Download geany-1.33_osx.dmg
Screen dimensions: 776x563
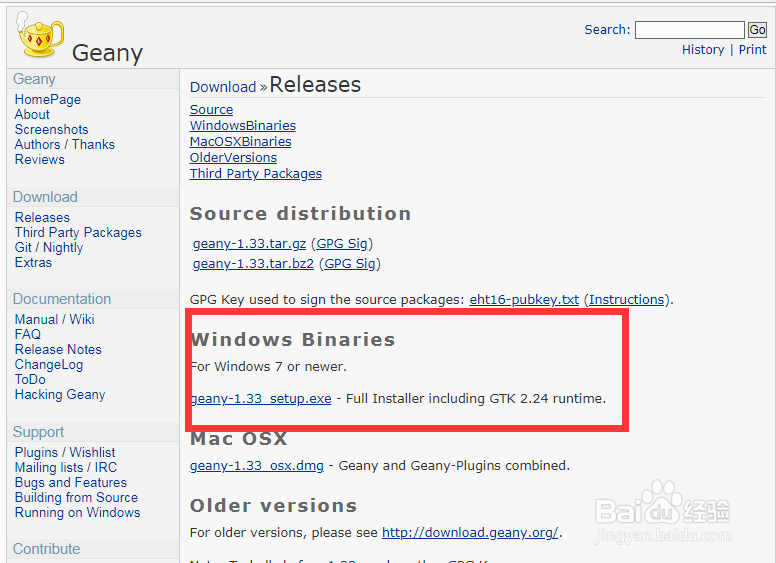pos(257,466)
